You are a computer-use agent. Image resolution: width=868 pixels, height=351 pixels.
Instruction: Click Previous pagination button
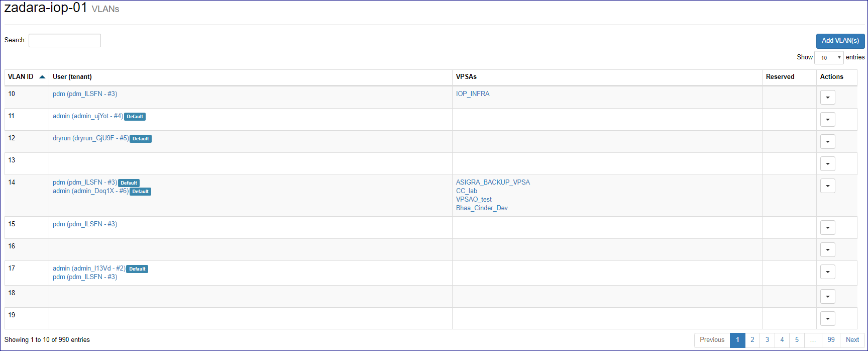(x=712, y=340)
